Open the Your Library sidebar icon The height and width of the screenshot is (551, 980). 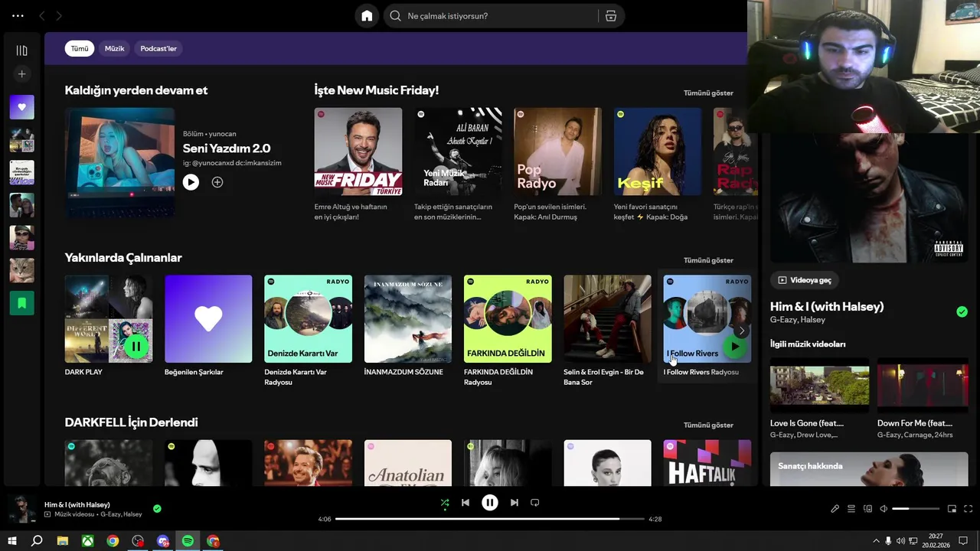[21, 51]
